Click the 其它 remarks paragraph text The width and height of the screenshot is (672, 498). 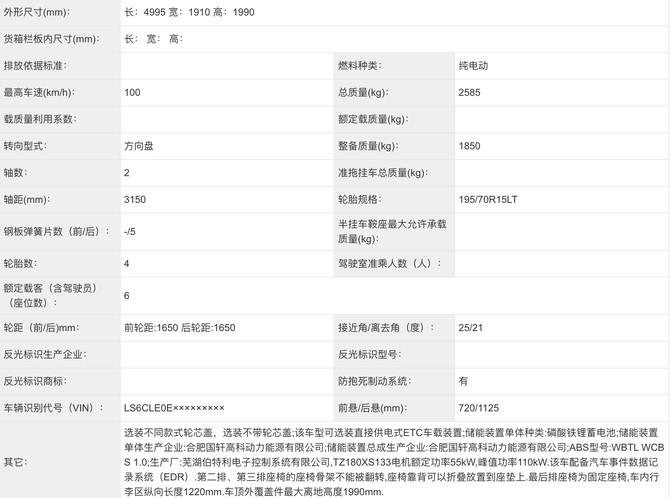pyautogui.click(x=394, y=462)
